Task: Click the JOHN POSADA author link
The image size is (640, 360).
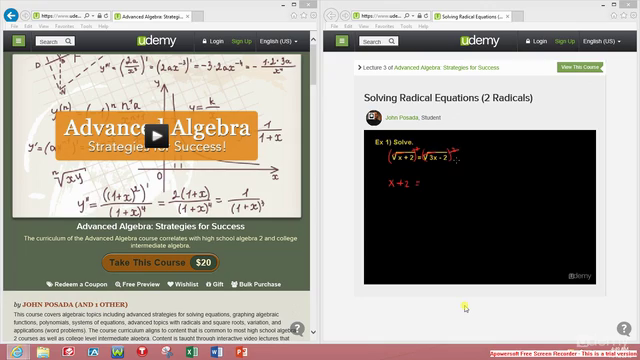Action: point(75,304)
